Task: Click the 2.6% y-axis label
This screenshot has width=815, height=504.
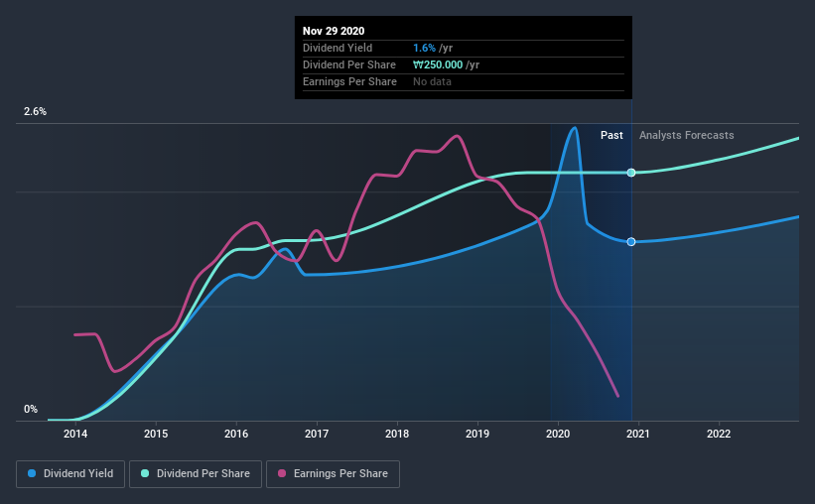Action: coord(35,112)
